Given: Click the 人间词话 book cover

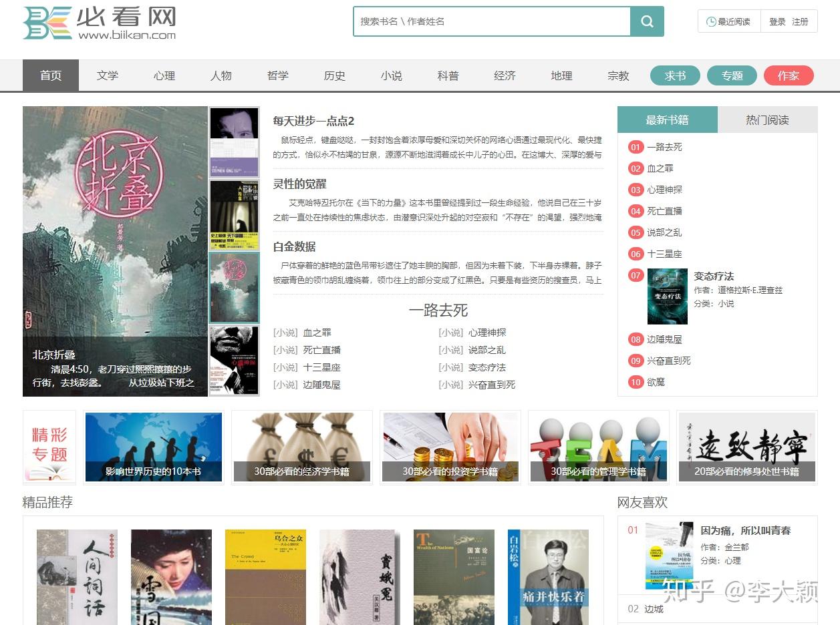Looking at the screenshot, I should click(x=77, y=578).
